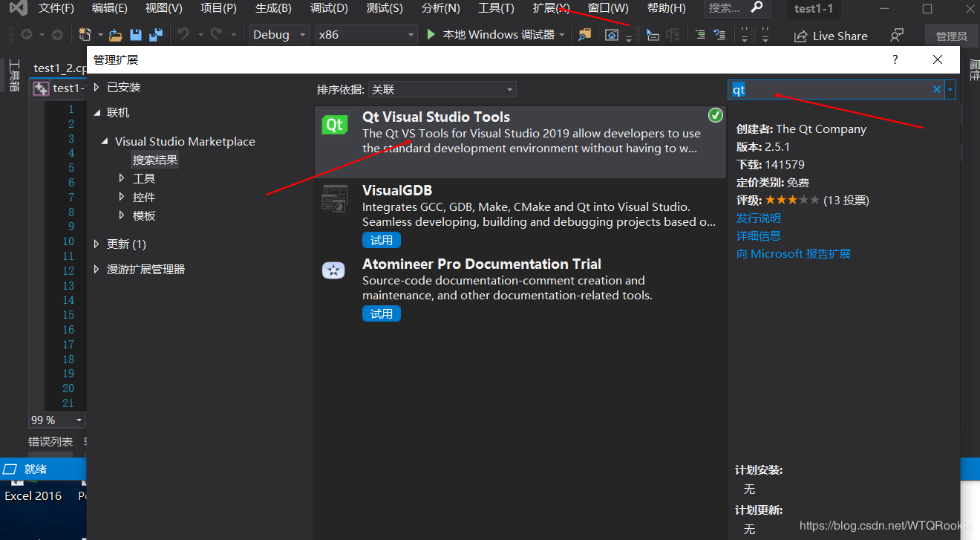Select Visual Studio Marketplace in the tree

185,141
